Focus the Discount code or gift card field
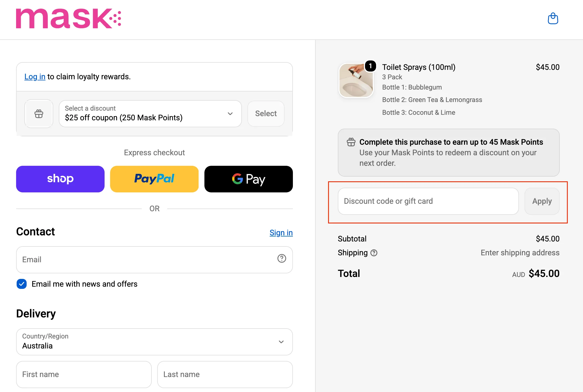Image resolution: width=583 pixels, height=392 pixels. point(428,201)
